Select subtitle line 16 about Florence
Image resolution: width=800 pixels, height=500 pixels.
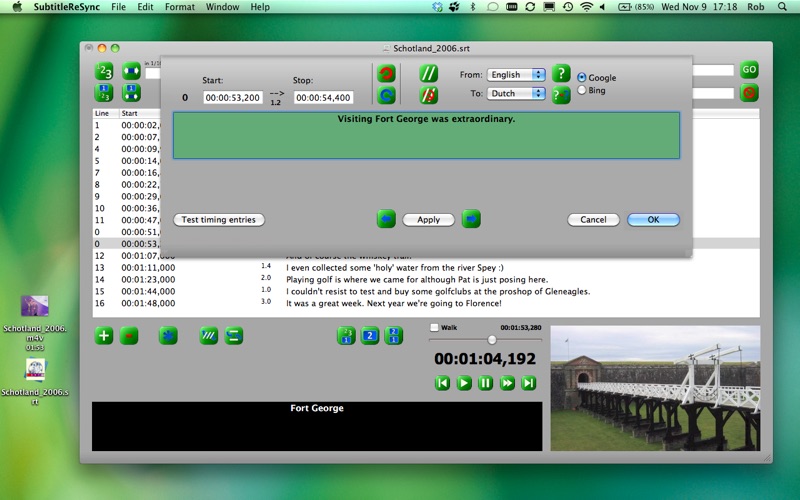[x=426, y=303]
